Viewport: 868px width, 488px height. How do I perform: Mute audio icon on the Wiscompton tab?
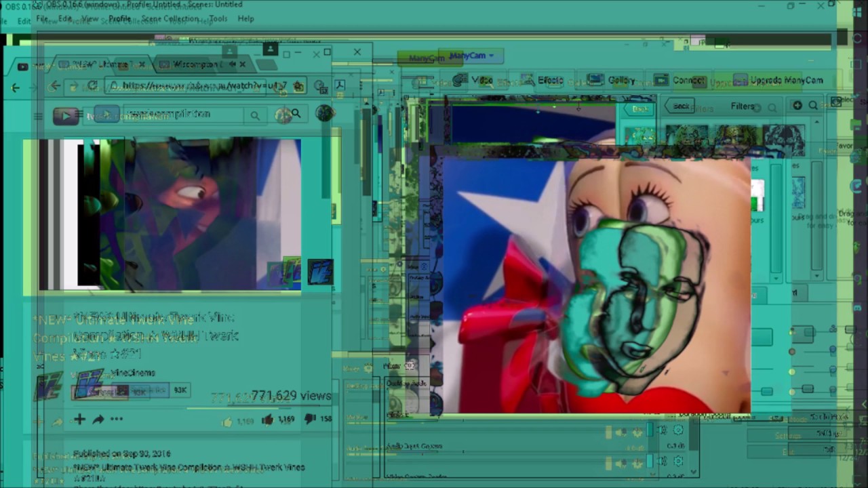232,64
